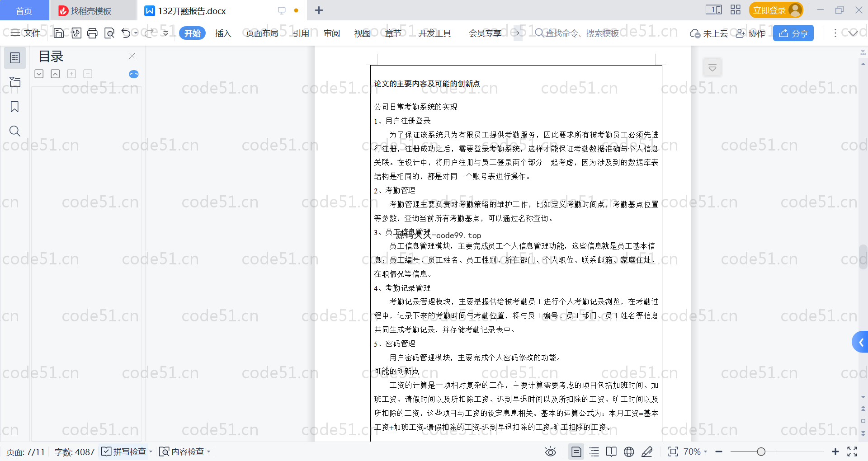Close the 目录 panel
The width and height of the screenshot is (868, 461).
pyautogui.click(x=132, y=56)
